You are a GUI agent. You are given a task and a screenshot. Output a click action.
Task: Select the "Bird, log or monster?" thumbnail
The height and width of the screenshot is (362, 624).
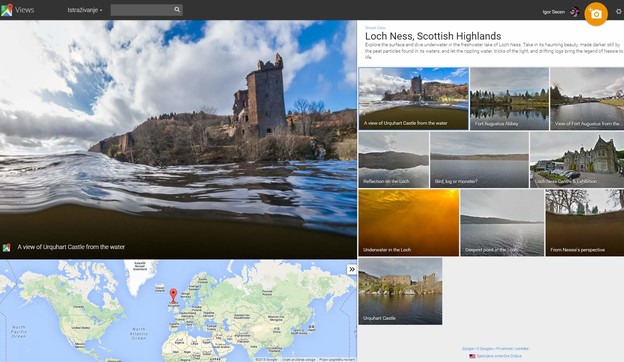click(x=480, y=160)
